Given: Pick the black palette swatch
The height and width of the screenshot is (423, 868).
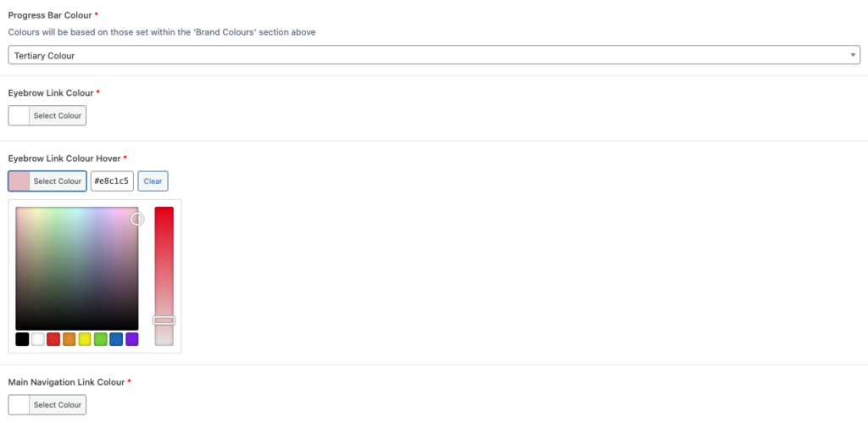Looking at the screenshot, I should pyautogui.click(x=22, y=339).
